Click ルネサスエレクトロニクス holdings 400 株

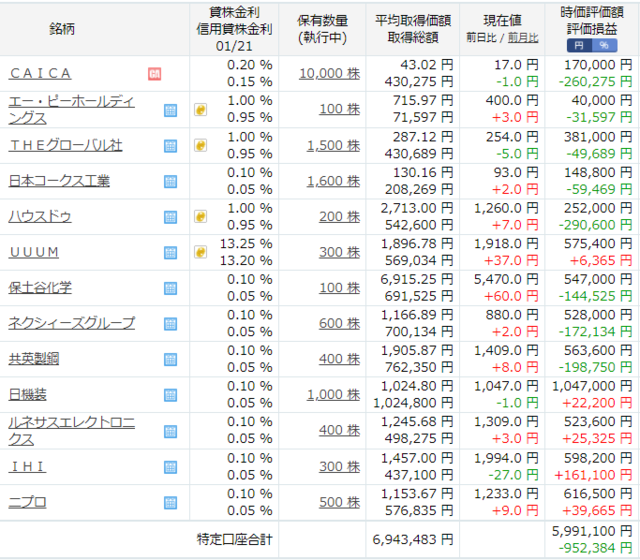[x=340, y=430]
